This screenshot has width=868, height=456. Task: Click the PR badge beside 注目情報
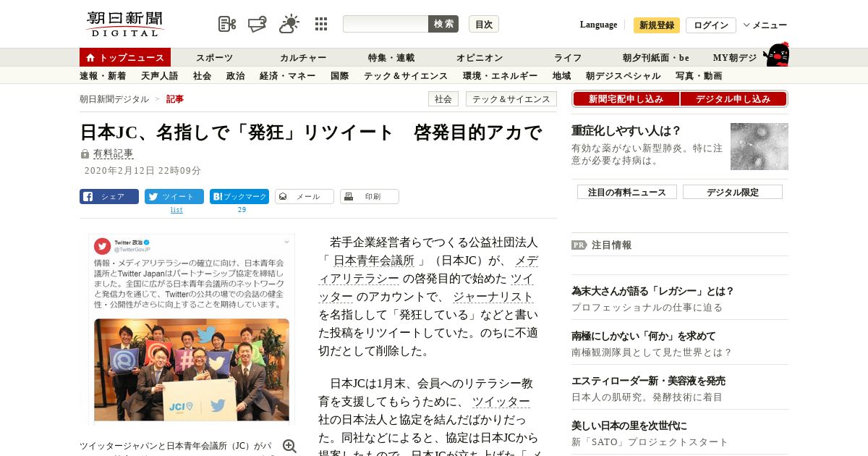[579, 245]
